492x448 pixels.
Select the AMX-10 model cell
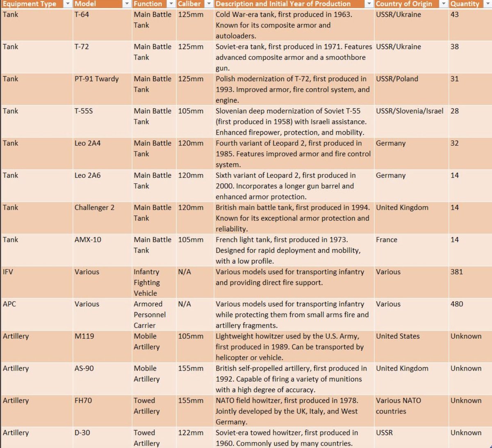[x=102, y=250]
